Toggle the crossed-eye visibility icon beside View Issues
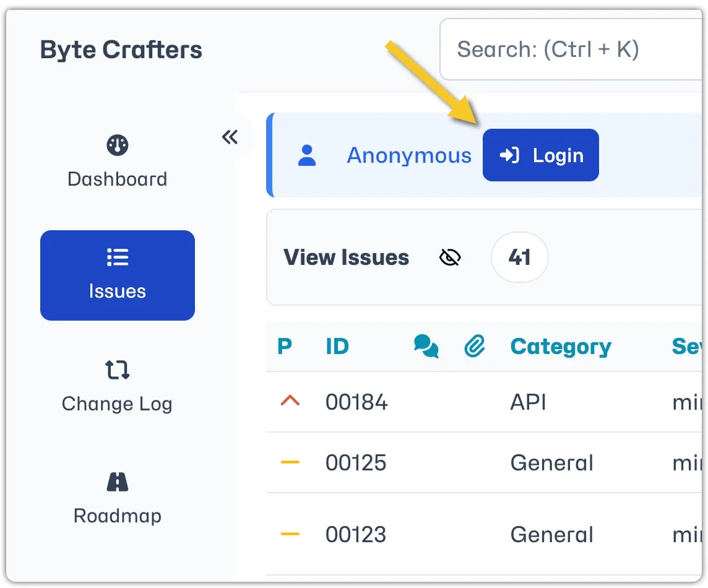The height and width of the screenshot is (588, 708). coord(450,257)
